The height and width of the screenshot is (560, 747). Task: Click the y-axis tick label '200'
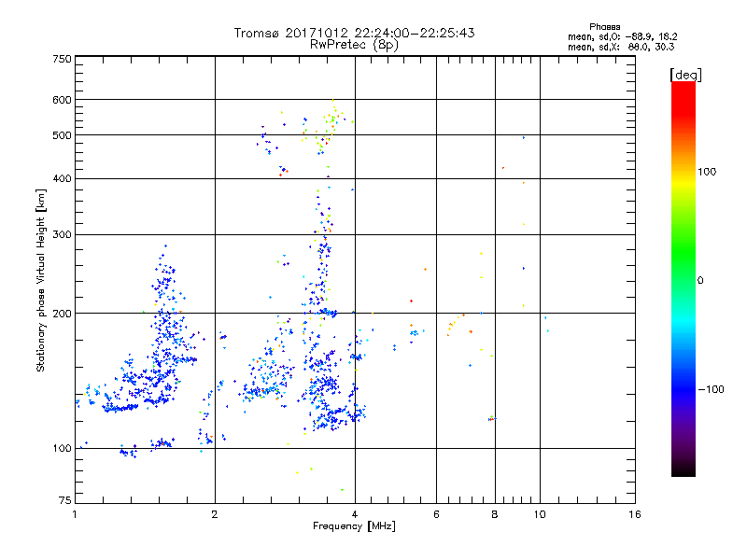point(62,314)
